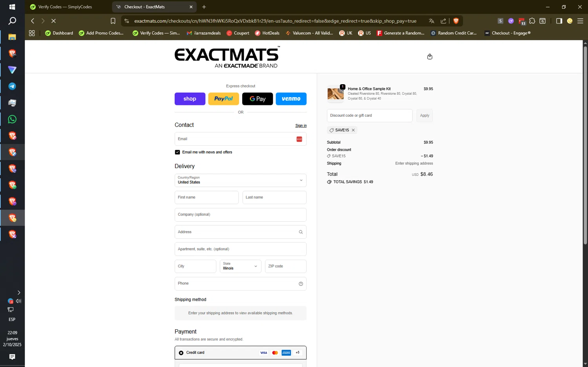This screenshot has width=588, height=367.
Task: Open WhatsApp from the taskbar
Action: [12, 119]
